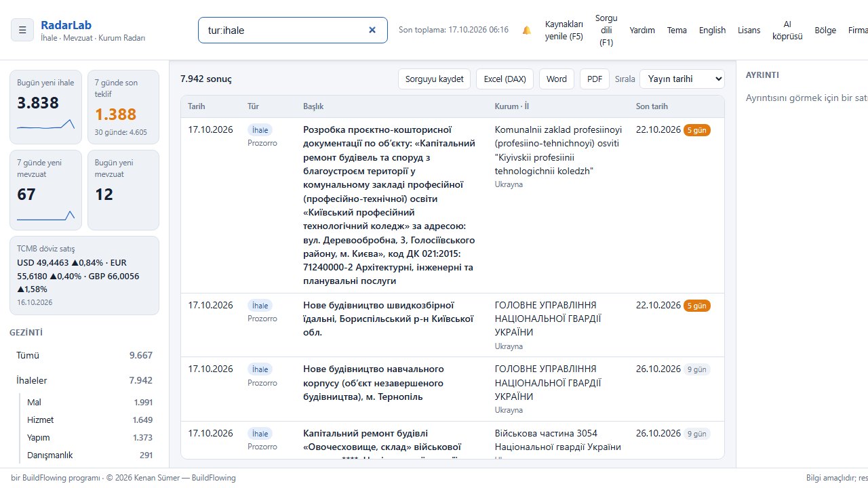Image resolution: width=868 pixels, height=488 pixels.
Task: Open the notifications bell icon
Action: tap(527, 30)
